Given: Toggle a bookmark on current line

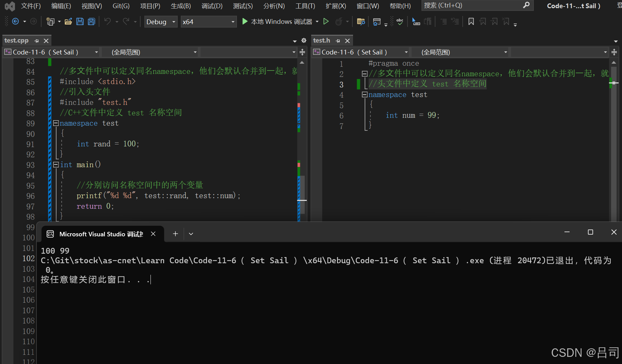Looking at the screenshot, I should [x=471, y=21].
